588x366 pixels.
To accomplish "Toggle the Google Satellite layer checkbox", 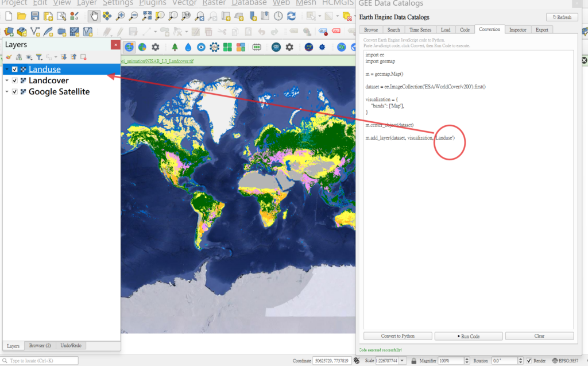I will click(15, 91).
